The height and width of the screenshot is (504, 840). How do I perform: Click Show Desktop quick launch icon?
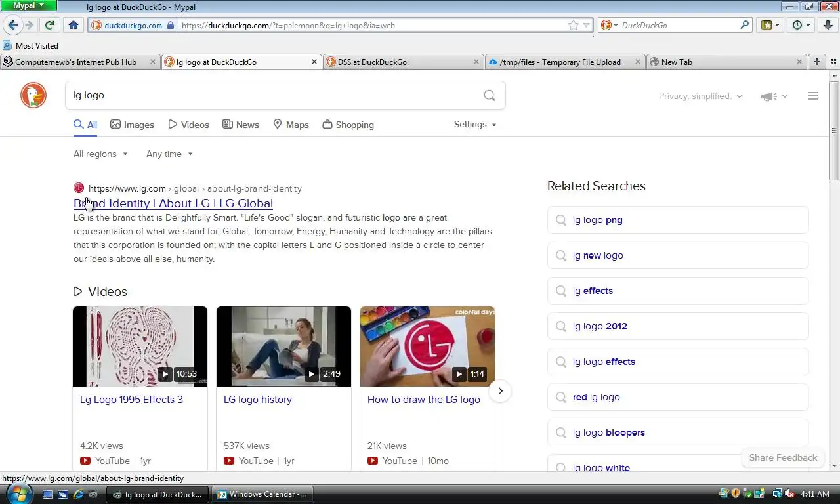tap(48, 494)
